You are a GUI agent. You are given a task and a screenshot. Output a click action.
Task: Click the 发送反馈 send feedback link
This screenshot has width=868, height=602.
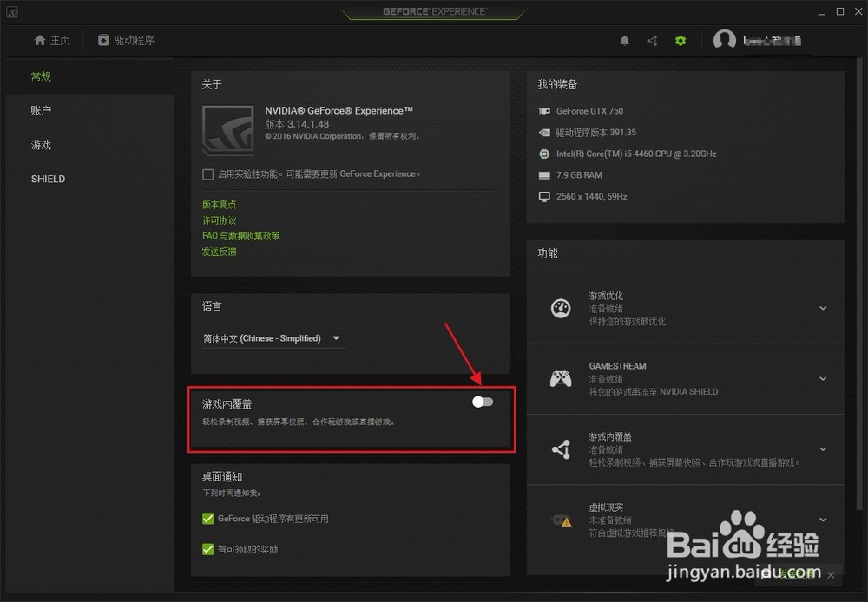click(x=220, y=252)
